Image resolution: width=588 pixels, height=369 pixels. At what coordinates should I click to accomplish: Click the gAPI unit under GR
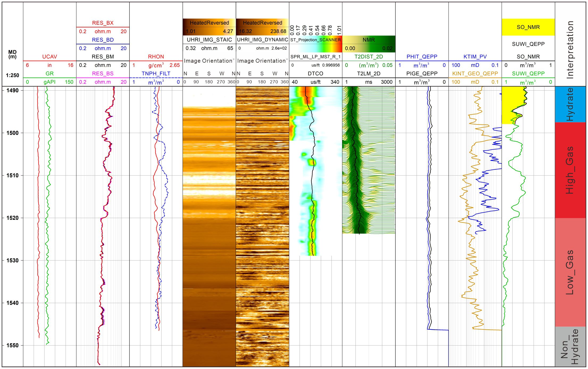coord(50,82)
